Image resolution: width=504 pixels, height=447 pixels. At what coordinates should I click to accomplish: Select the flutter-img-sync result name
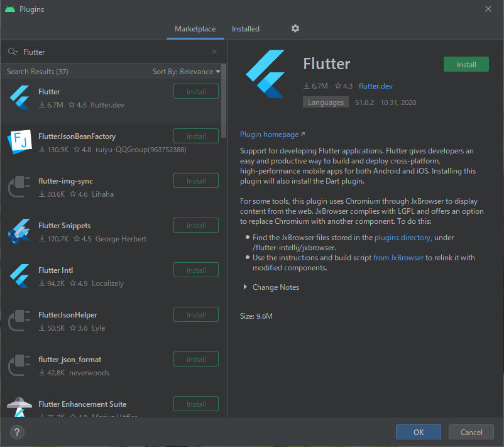point(65,181)
